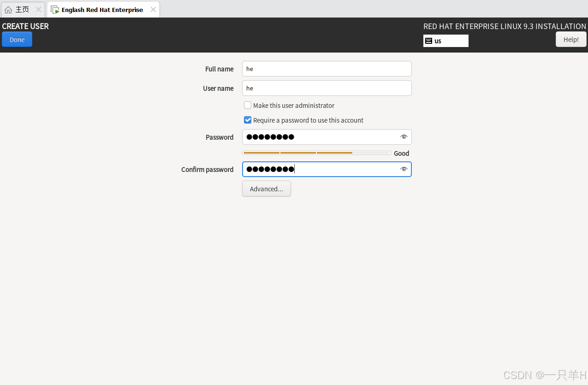The height and width of the screenshot is (385, 588).
Task: Focus the Password input field
Action: click(x=327, y=137)
